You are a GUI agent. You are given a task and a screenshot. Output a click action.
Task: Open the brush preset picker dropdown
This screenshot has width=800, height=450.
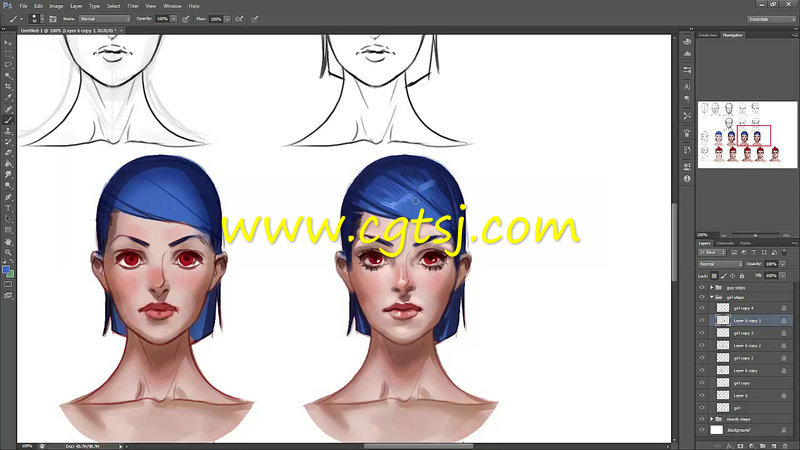click(x=42, y=19)
